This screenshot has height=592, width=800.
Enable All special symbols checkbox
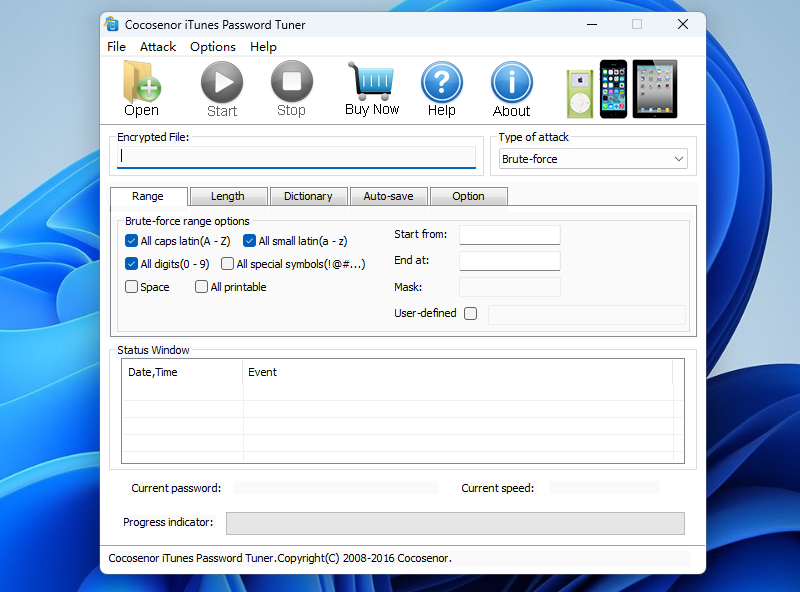point(228,263)
